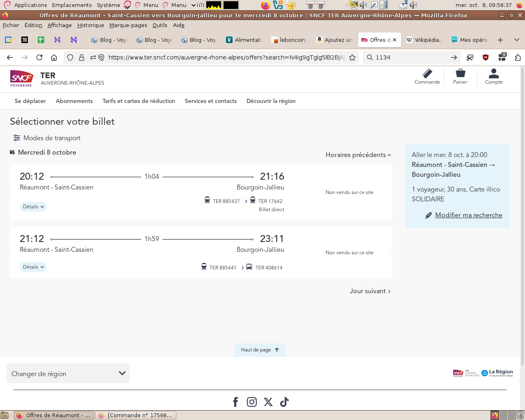Screen dimensions: 525x420
Task: Go to Jour suivant
Action: point(370,291)
